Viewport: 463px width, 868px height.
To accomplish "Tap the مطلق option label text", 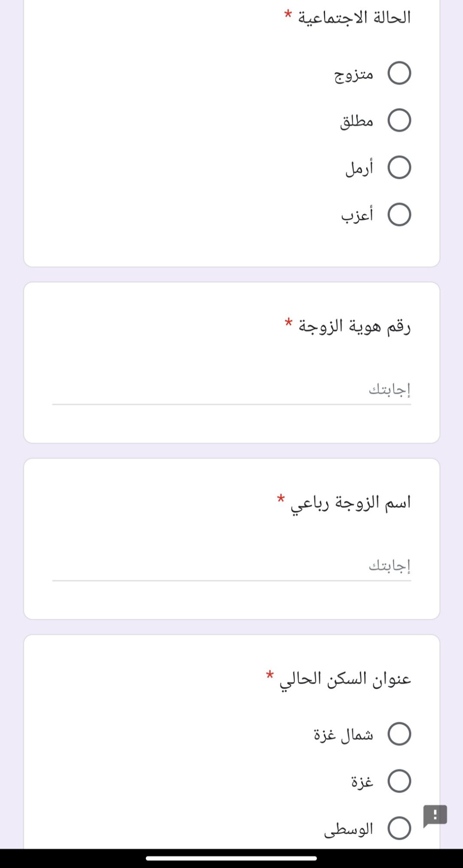I will tap(356, 122).
